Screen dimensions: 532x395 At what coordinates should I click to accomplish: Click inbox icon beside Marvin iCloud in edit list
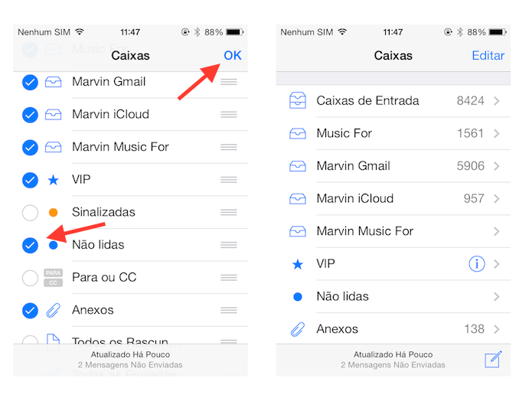[54, 115]
